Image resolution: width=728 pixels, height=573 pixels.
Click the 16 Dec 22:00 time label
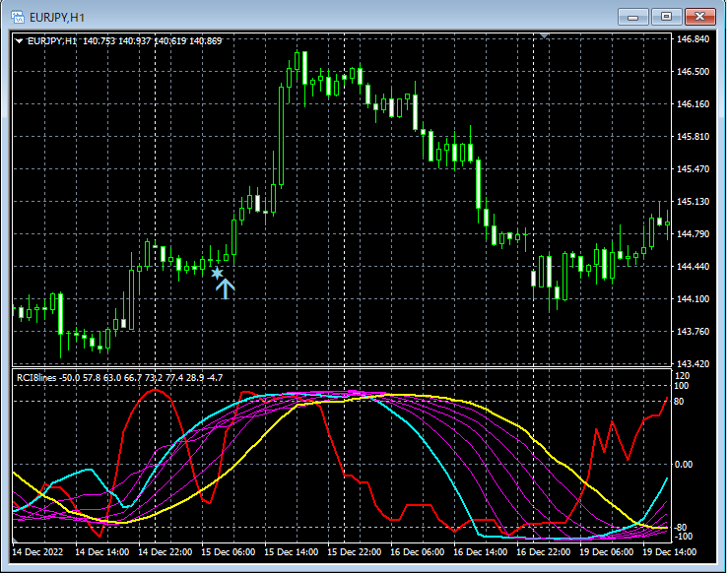click(x=544, y=552)
